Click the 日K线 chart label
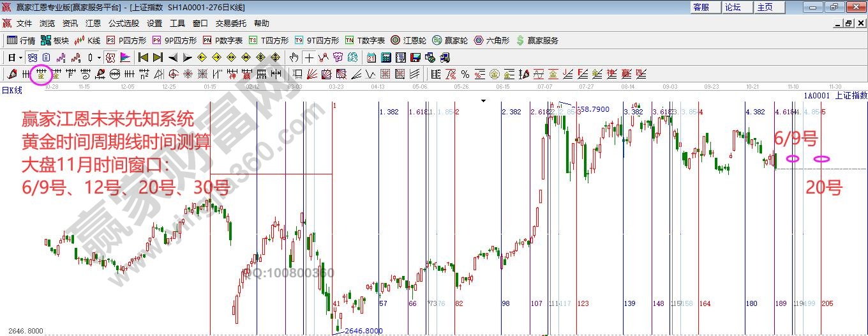Screen dimensions: 868x336 tap(12, 90)
